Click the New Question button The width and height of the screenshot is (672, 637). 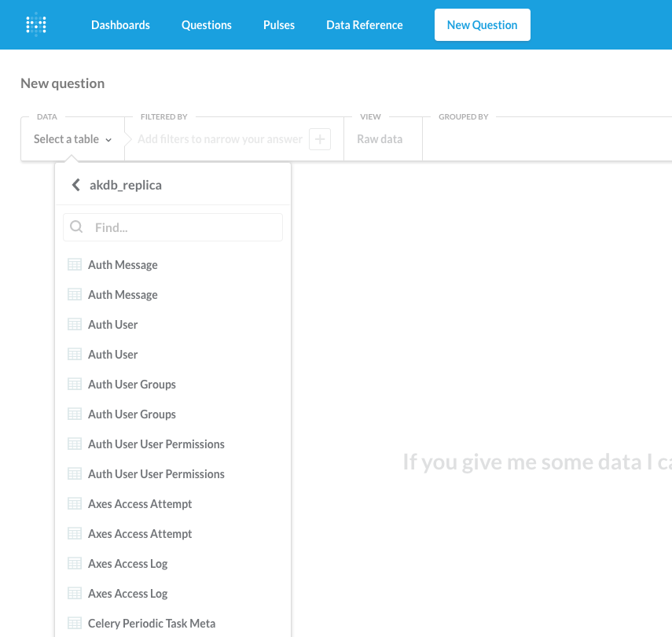482,24
